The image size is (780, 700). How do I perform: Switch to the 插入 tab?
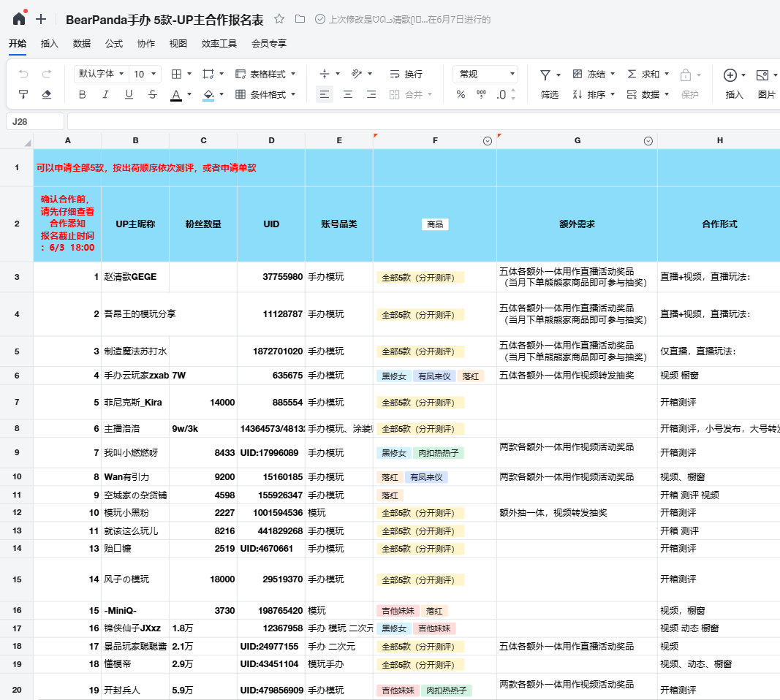49,44
